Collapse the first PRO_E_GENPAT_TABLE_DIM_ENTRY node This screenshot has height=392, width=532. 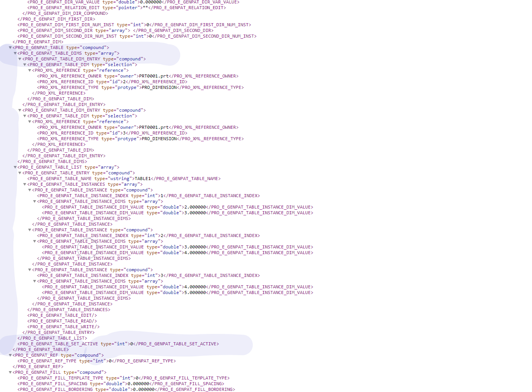tap(20, 59)
